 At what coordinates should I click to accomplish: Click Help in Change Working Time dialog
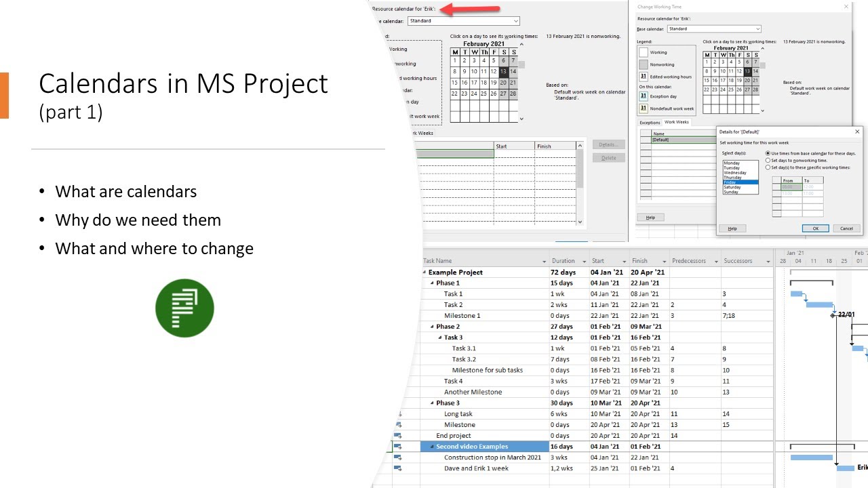[650, 218]
